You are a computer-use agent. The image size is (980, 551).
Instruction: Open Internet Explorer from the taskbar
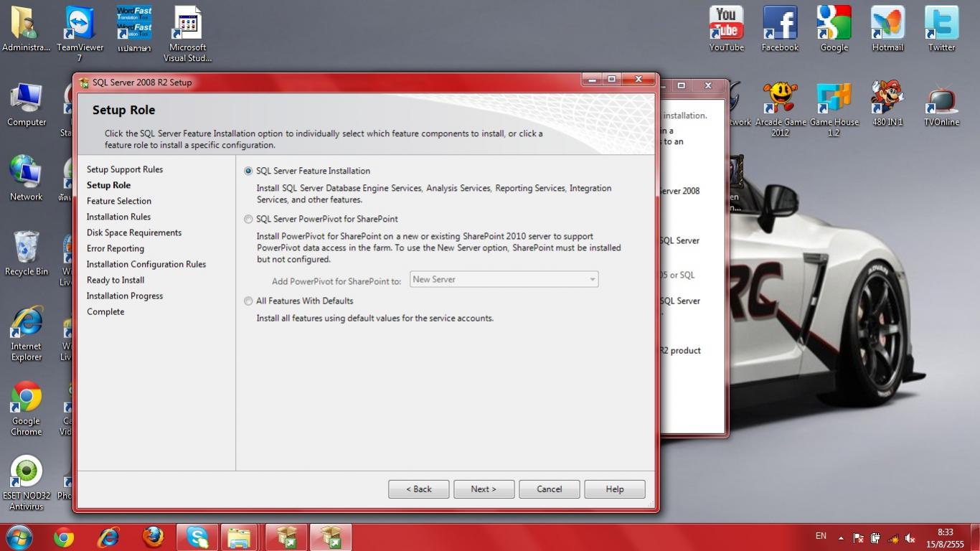[x=108, y=537]
